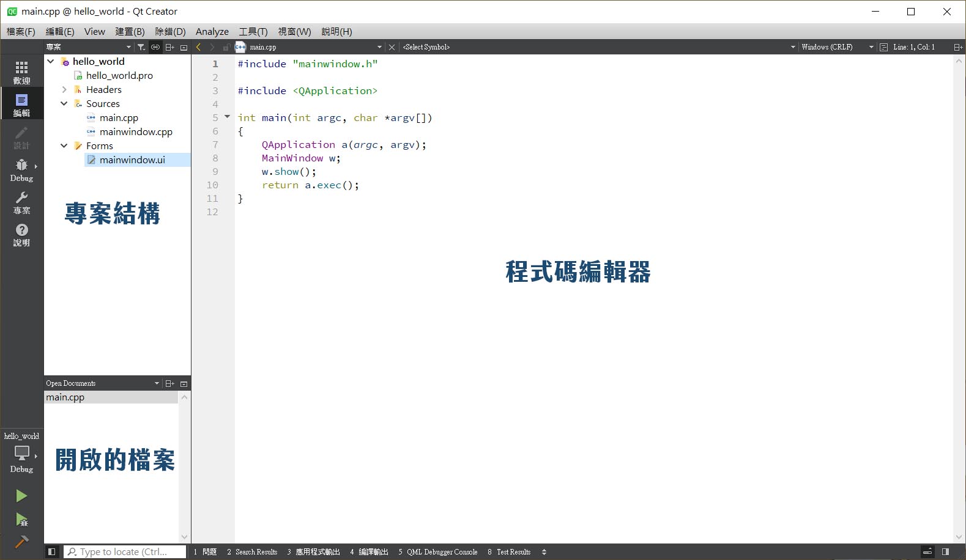966x560 pixels.
Task: Run the project with the green play button
Action: 21,496
